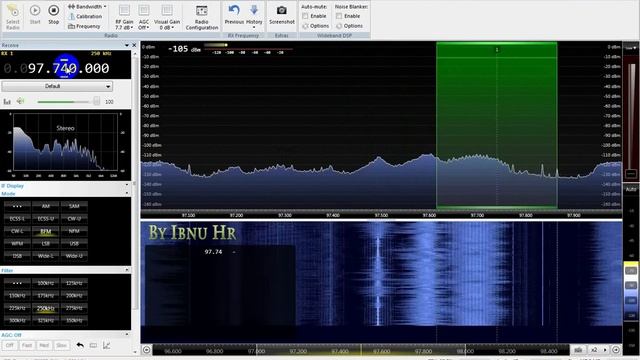Select AM mode
Viewport: 640px width, 360px height.
46,206
